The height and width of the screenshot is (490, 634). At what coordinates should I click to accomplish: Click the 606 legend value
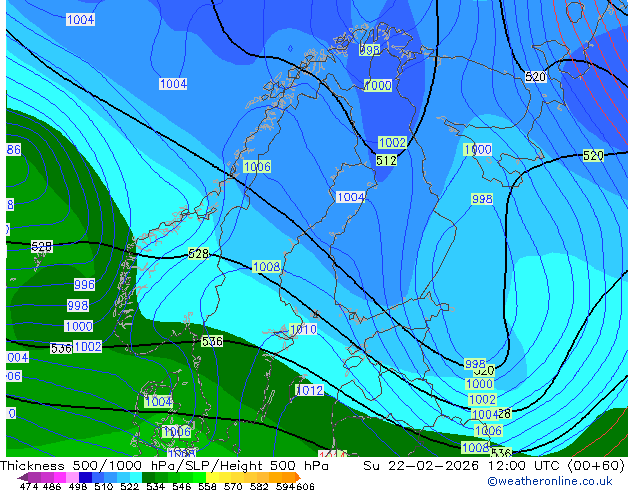305,486
